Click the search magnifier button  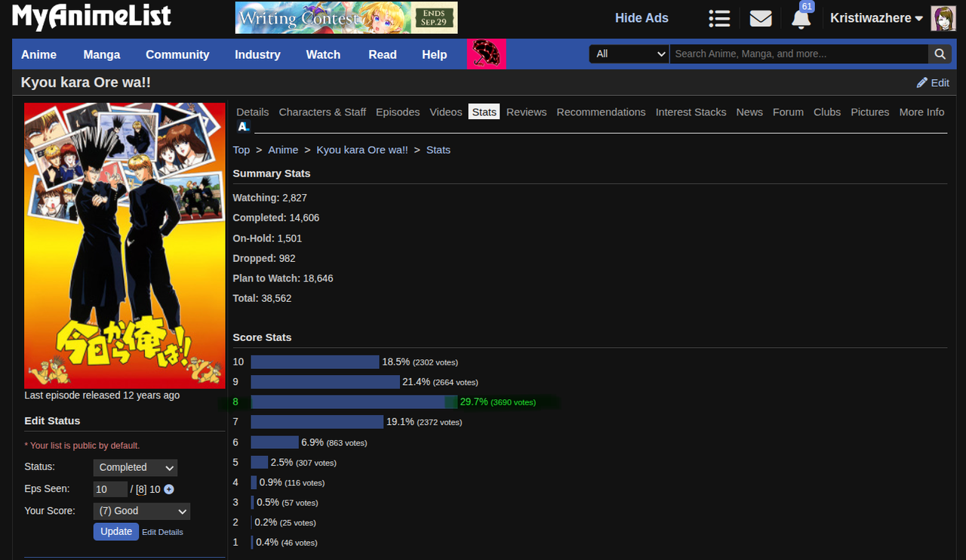pos(940,54)
